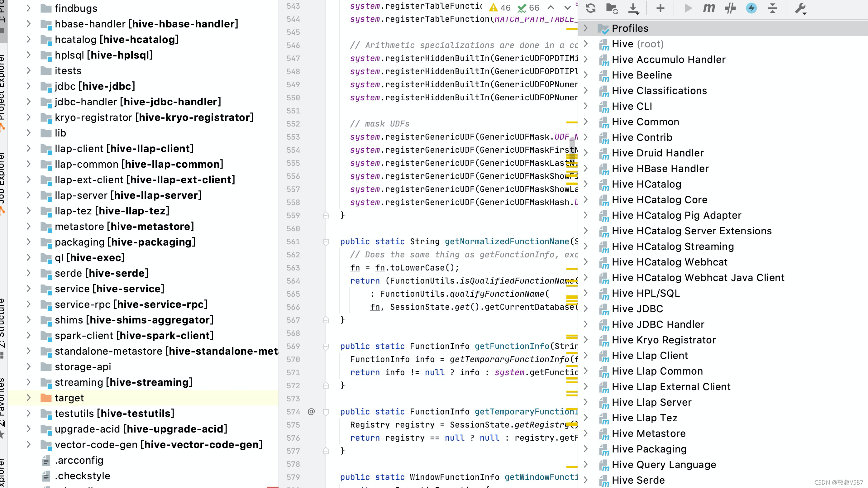Click Collapse All icon in Maven toolbar
The image size is (868, 488).
point(772,8)
